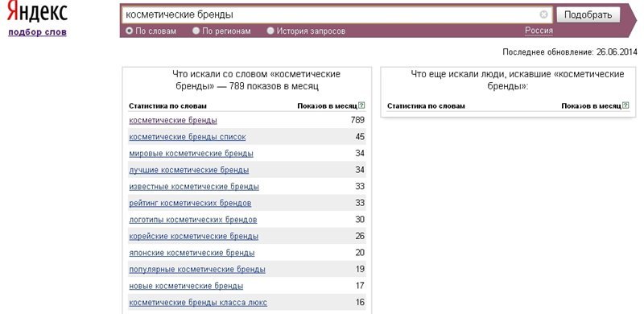644x314 pixels.
Task: Open the подбор слов link
Action: [x=37, y=32]
